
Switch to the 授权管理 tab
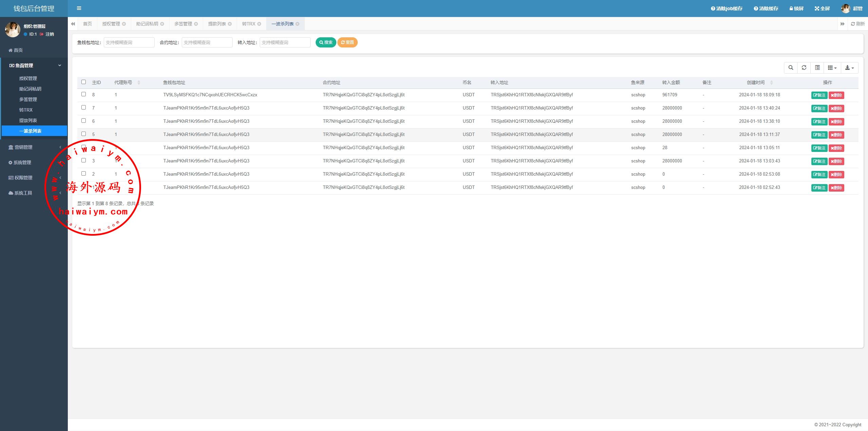tap(111, 24)
